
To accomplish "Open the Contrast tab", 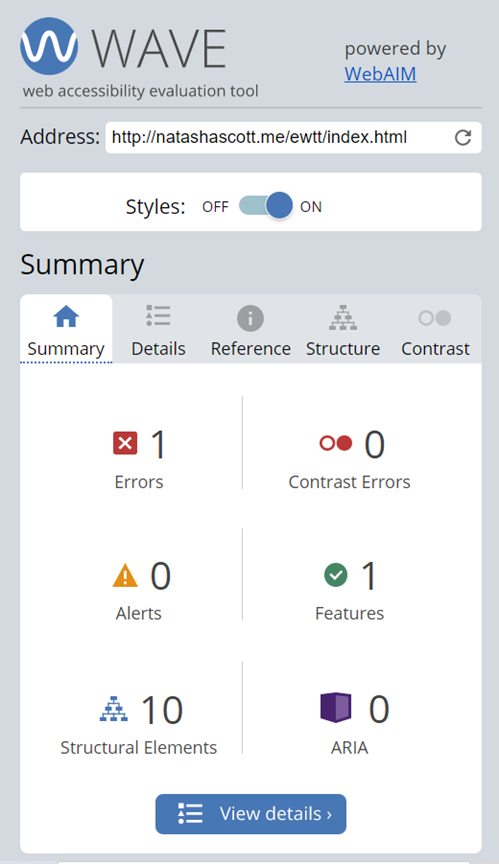I will [435, 330].
